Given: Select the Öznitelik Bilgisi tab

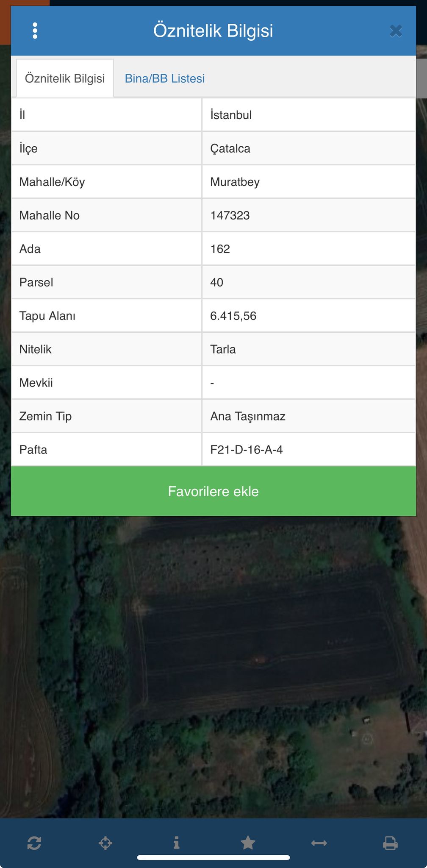Looking at the screenshot, I should [65, 78].
